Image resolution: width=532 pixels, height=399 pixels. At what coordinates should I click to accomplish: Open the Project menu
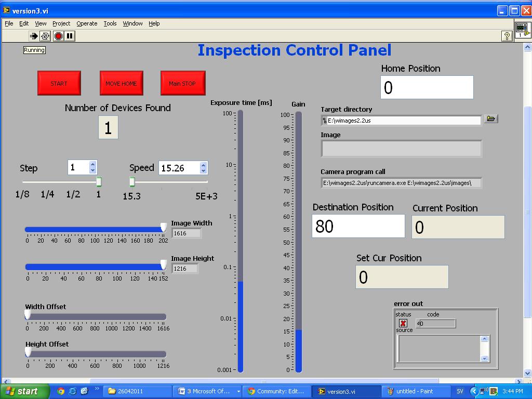click(x=61, y=23)
